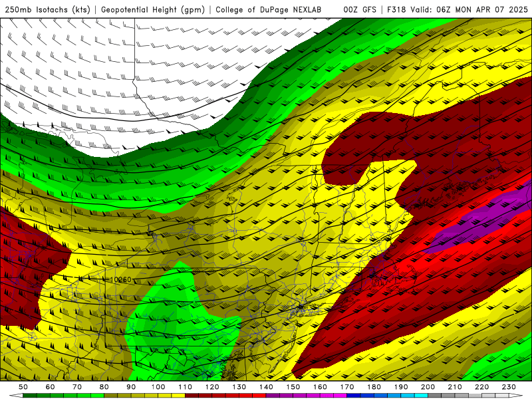Click the 70 value on the color scale

coord(77,387)
